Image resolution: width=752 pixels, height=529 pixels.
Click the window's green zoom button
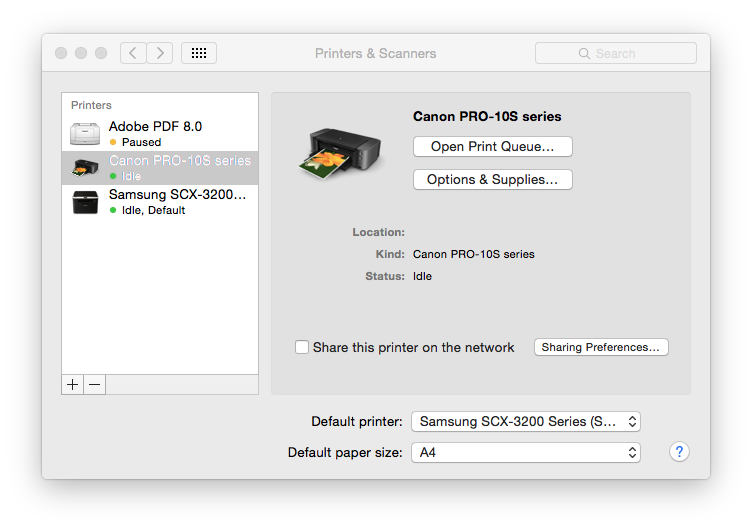(101, 53)
